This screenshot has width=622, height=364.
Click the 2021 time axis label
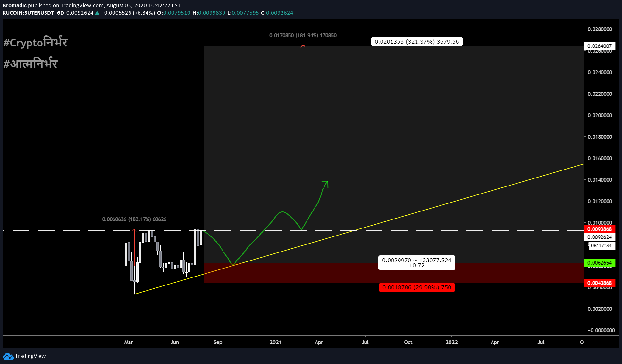pos(276,342)
